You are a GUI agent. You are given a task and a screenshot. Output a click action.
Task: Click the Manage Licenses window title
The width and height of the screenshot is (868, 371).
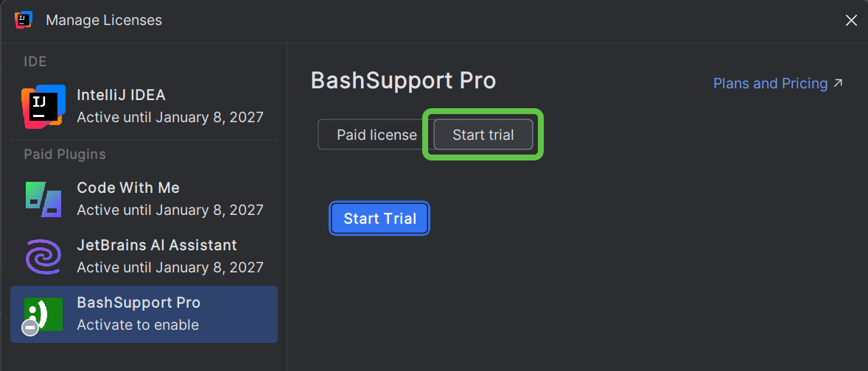tap(104, 21)
